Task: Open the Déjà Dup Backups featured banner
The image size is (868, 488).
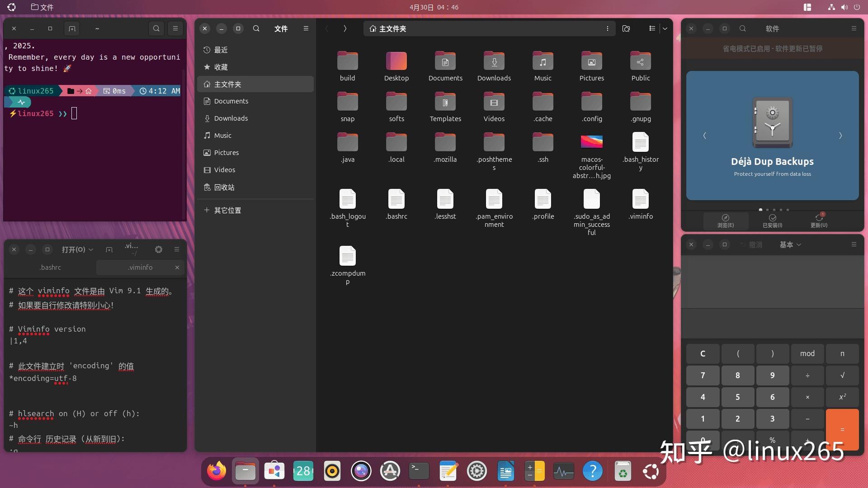Action: (772, 136)
